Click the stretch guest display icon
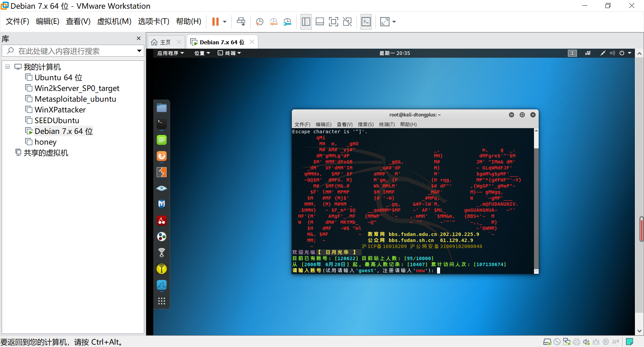Image resolution: width=644 pixels, height=347 pixels. click(385, 22)
